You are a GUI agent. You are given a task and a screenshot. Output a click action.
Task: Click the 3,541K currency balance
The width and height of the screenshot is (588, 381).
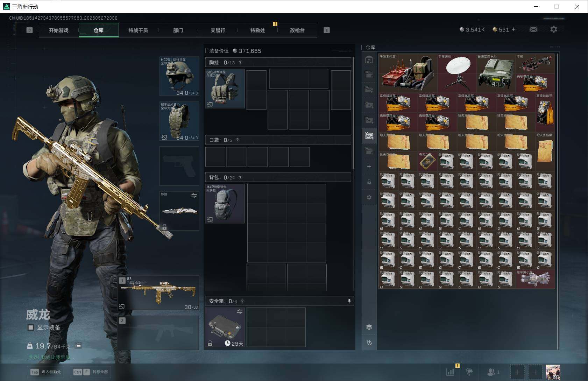click(472, 30)
